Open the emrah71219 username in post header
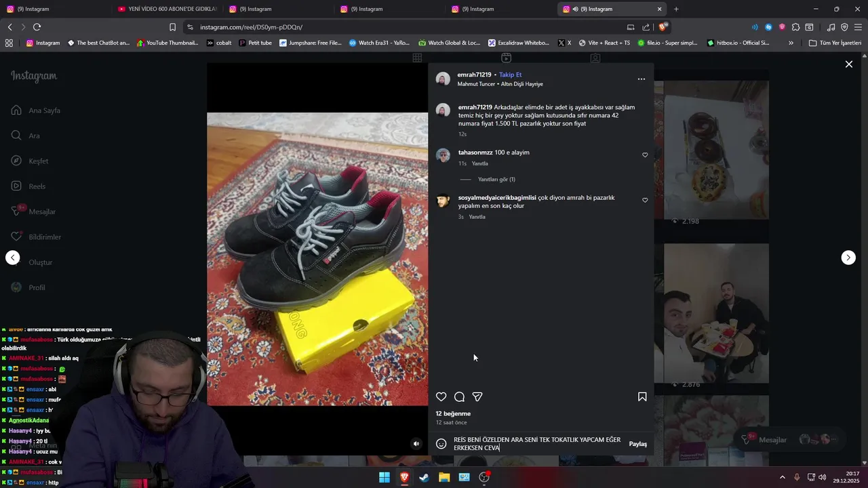The width and height of the screenshot is (868, 488). tap(474, 75)
